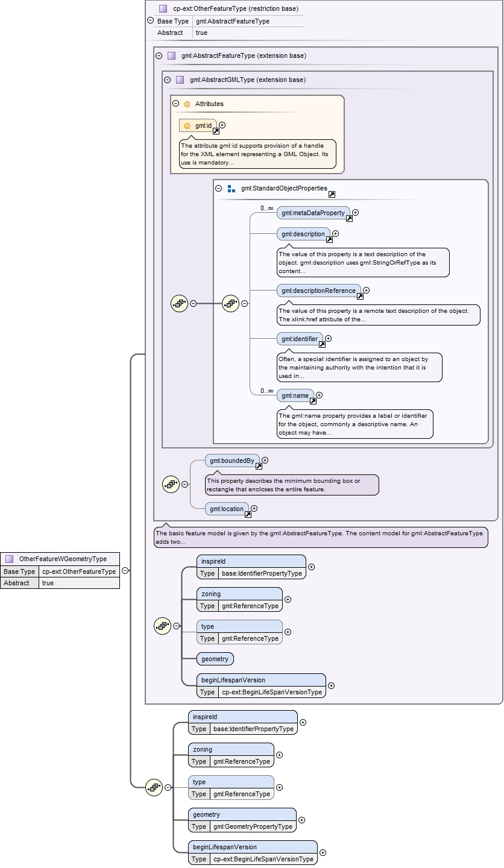Click complex type icon of gml:AbstractFeatureType
The width and height of the screenshot is (504, 868).
click(x=172, y=55)
